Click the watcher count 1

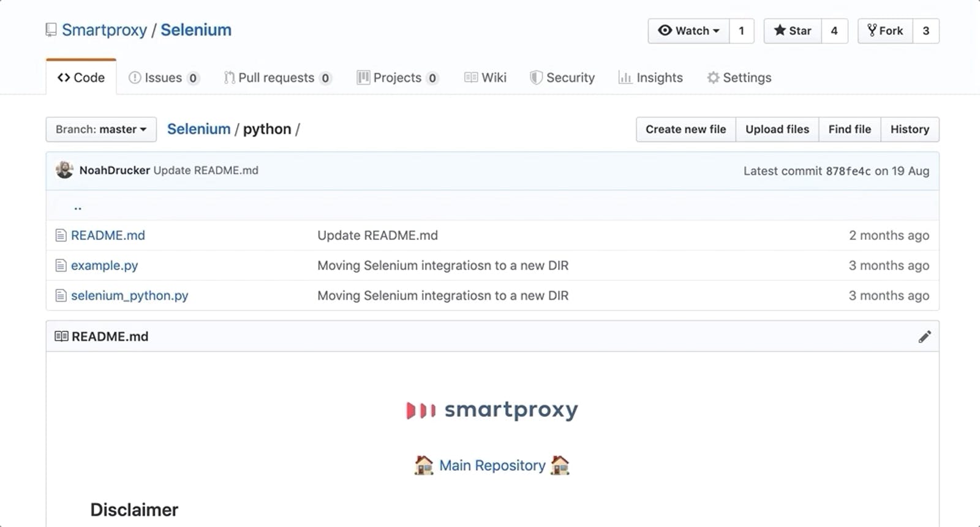point(742,31)
